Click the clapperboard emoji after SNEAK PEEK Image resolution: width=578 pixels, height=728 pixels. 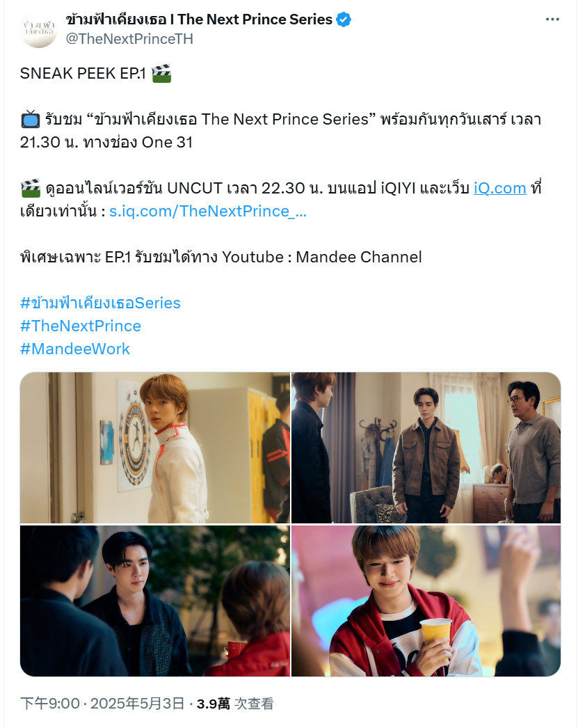(161, 73)
